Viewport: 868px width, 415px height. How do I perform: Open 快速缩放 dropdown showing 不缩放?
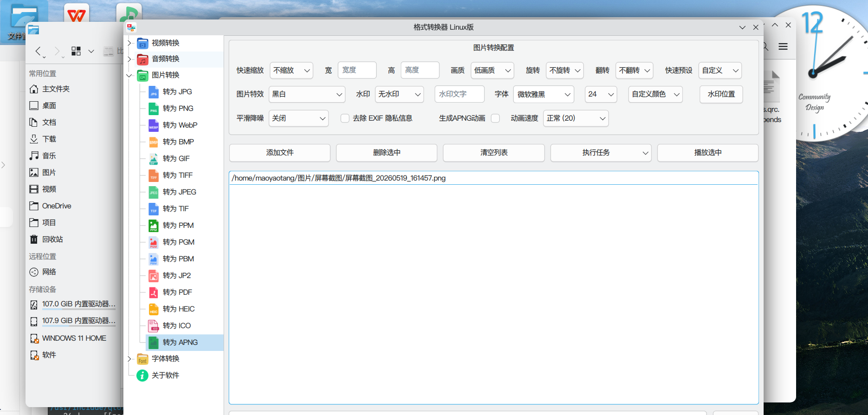[291, 71]
